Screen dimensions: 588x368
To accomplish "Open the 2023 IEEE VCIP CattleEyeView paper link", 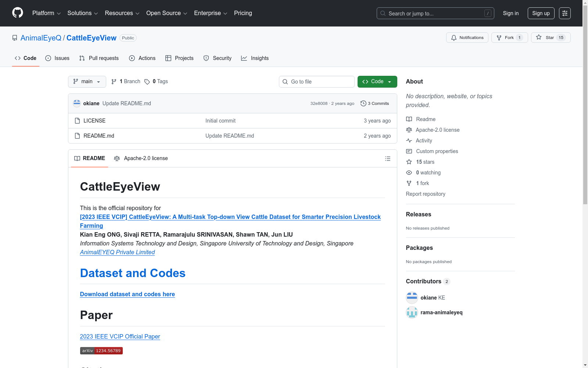I will tap(230, 221).
